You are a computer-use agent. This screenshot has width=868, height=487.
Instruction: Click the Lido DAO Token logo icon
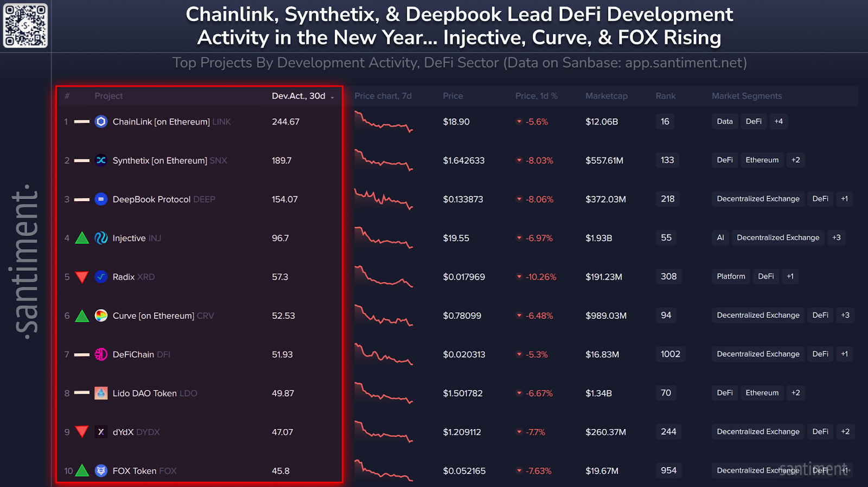(x=101, y=393)
